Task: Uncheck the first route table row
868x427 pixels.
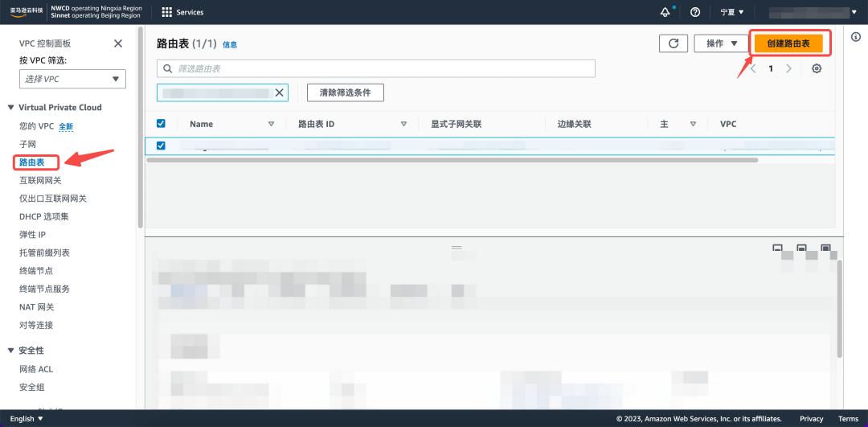Action: (x=161, y=146)
